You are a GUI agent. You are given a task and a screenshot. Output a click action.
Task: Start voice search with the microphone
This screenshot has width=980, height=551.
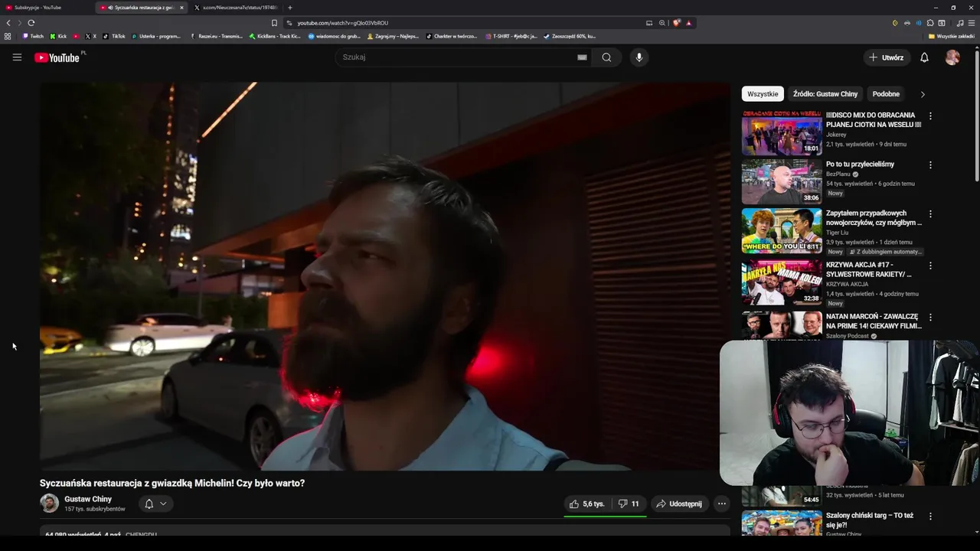tap(639, 57)
